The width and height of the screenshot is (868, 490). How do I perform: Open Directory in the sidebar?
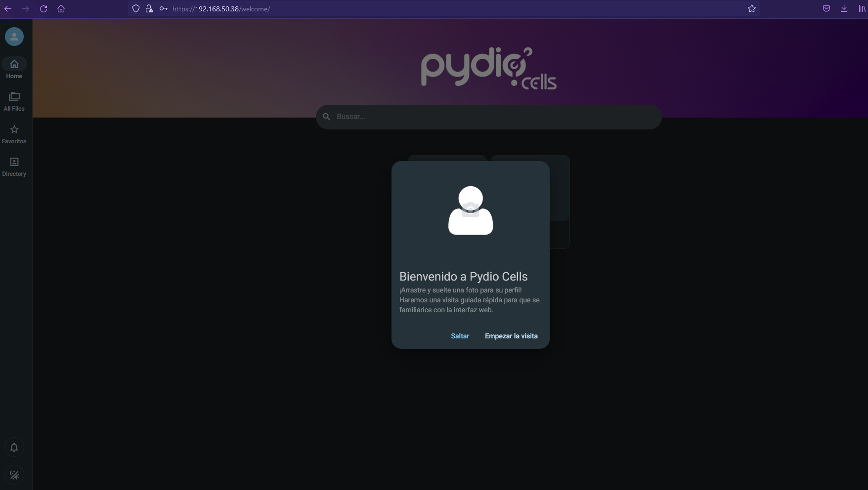14,166
